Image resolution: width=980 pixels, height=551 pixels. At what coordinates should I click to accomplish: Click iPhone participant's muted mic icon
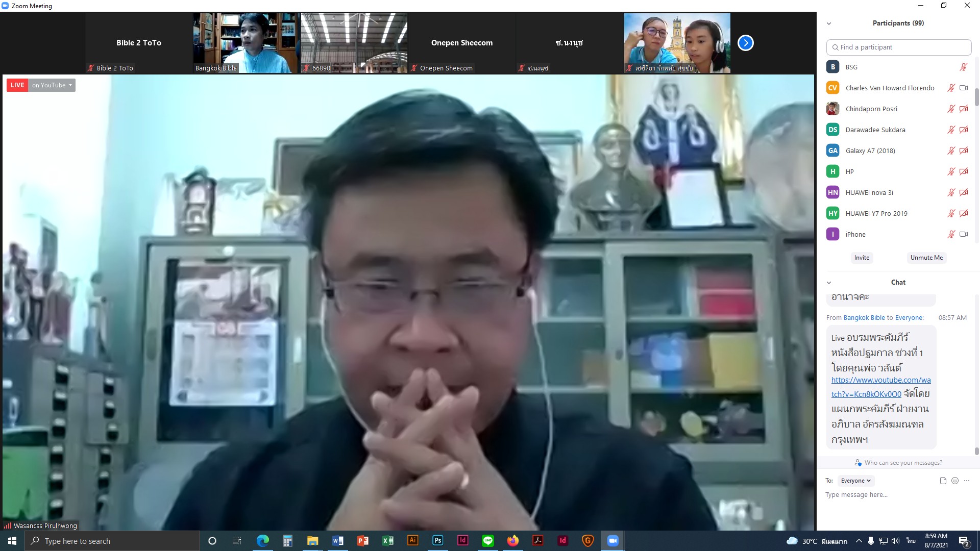point(951,234)
